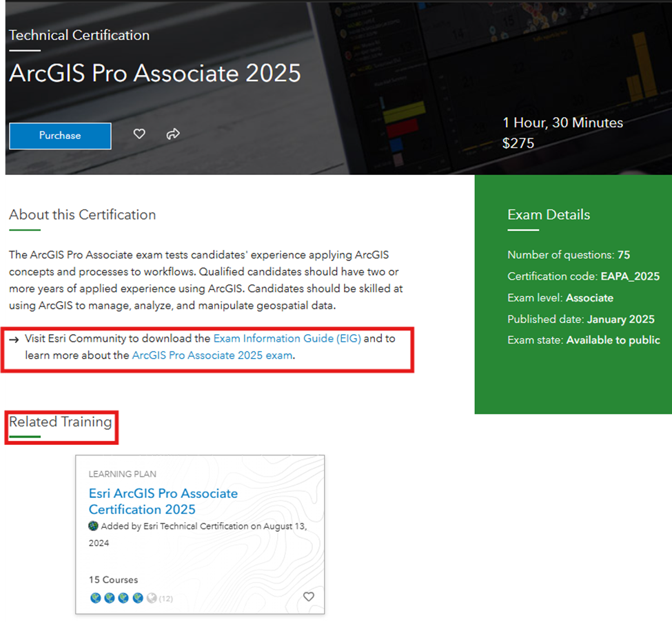Viewport: 672px width, 622px height.
Task: Share the certification using the arrow icon
Action: pos(173,134)
